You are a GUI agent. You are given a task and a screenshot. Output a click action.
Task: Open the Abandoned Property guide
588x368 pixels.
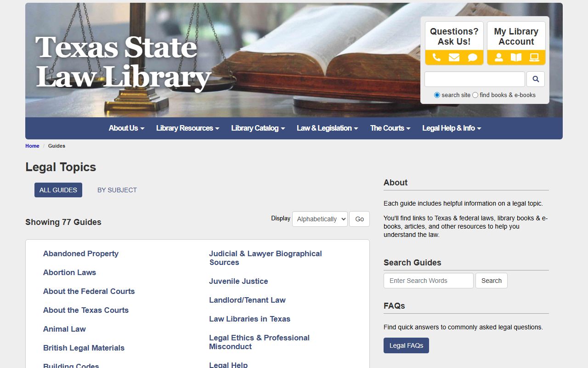coord(81,253)
